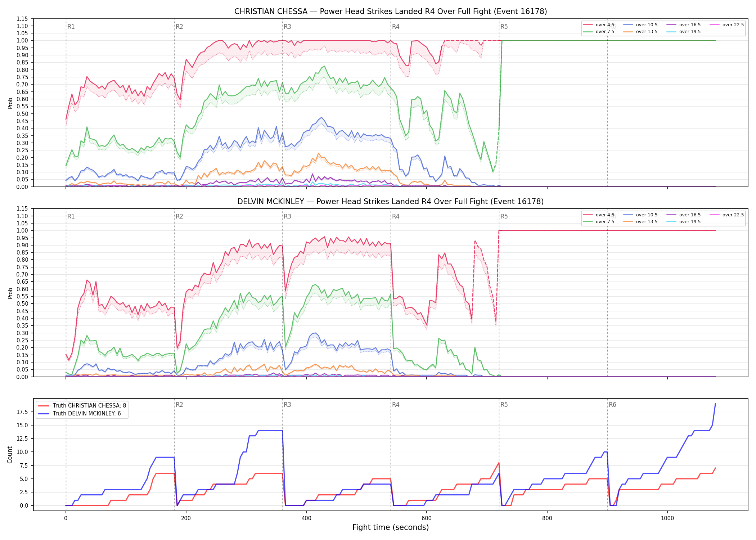Click the R1 round marker in Chessa chart
756x540 pixels.
coord(71,27)
